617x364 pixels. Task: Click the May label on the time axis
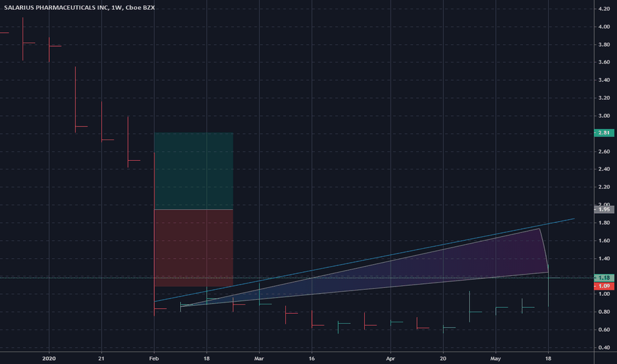point(495,359)
